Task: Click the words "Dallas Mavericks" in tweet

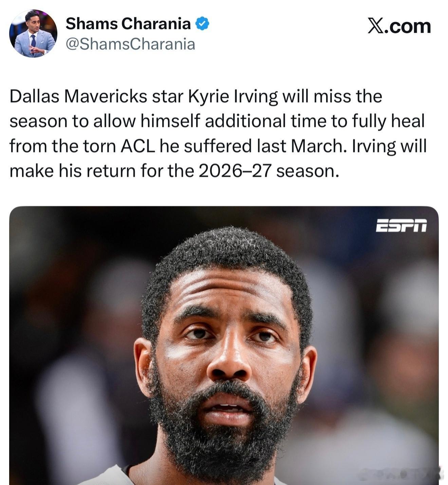Action: pos(78,96)
